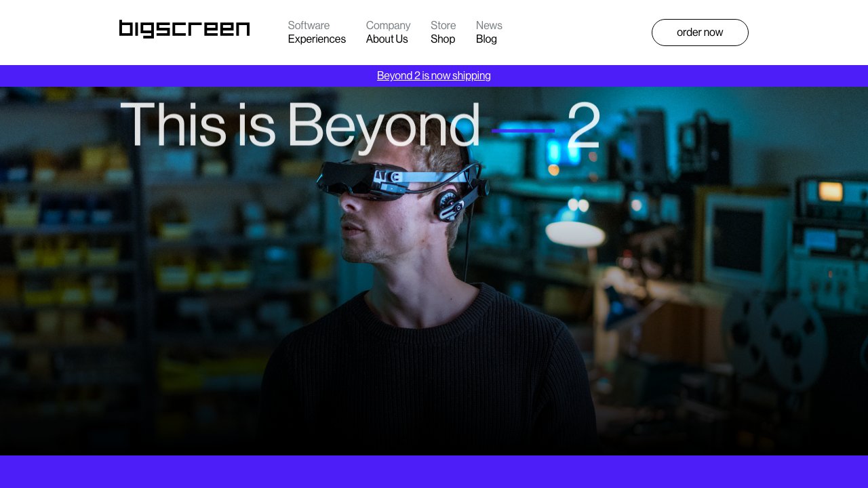This screenshot has width=868, height=488.
Task: Click the hero image of the Beyond 2 headset
Action: [434, 271]
